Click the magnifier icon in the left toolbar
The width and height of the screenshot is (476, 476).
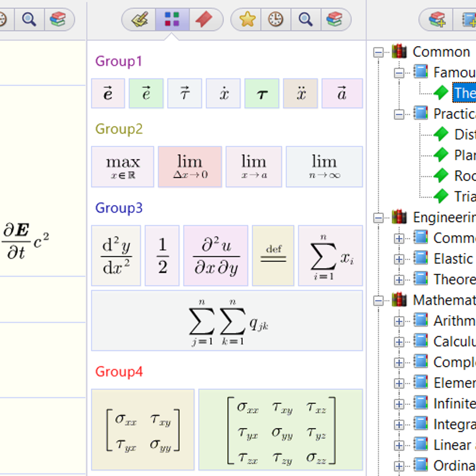29,19
